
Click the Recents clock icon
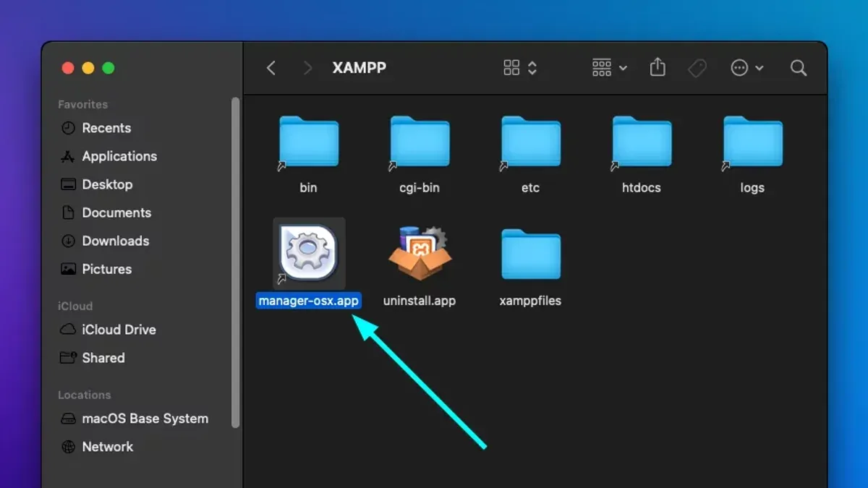(x=68, y=128)
